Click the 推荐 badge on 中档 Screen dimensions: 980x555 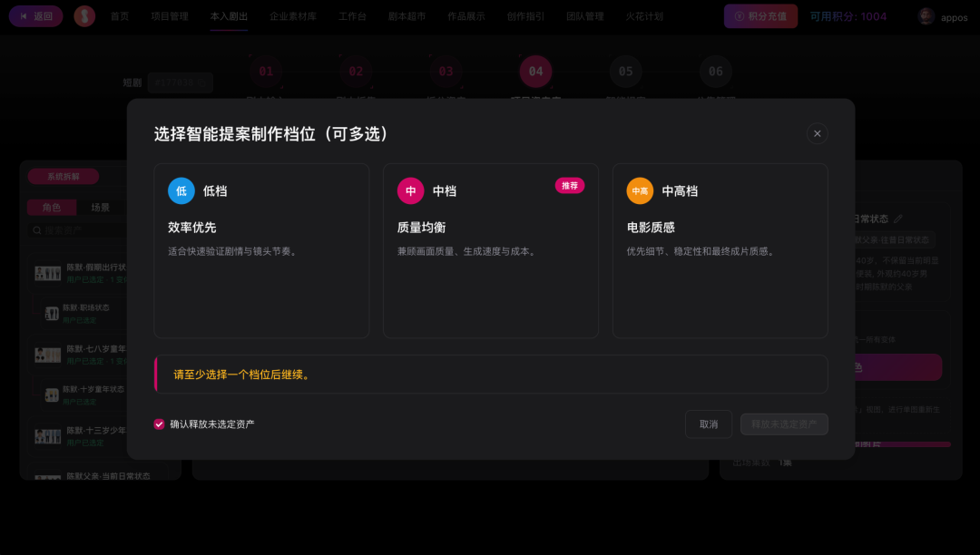(569, 185)
